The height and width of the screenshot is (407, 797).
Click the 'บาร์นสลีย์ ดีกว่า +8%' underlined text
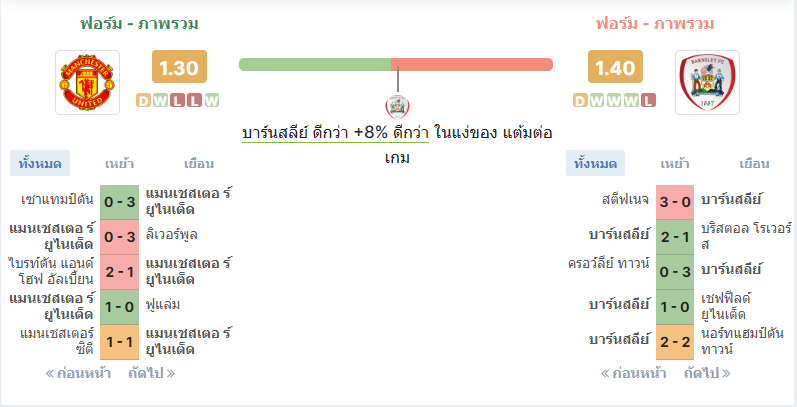pyautogui.click(x=335, y=133)
